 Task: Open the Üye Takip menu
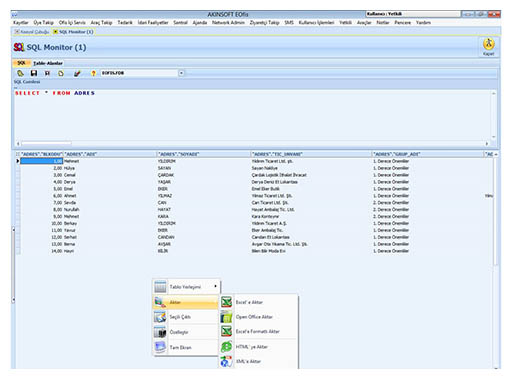point(43,23)
